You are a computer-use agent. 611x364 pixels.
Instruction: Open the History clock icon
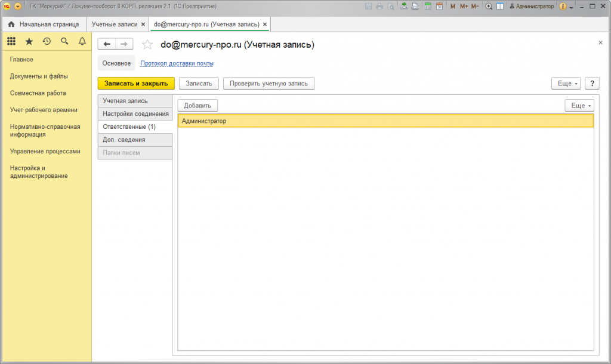coord(47,41)
